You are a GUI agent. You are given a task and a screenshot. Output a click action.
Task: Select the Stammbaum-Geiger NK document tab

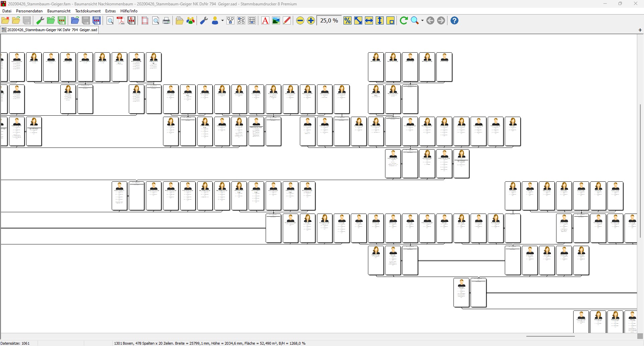(x=50, y=30)
